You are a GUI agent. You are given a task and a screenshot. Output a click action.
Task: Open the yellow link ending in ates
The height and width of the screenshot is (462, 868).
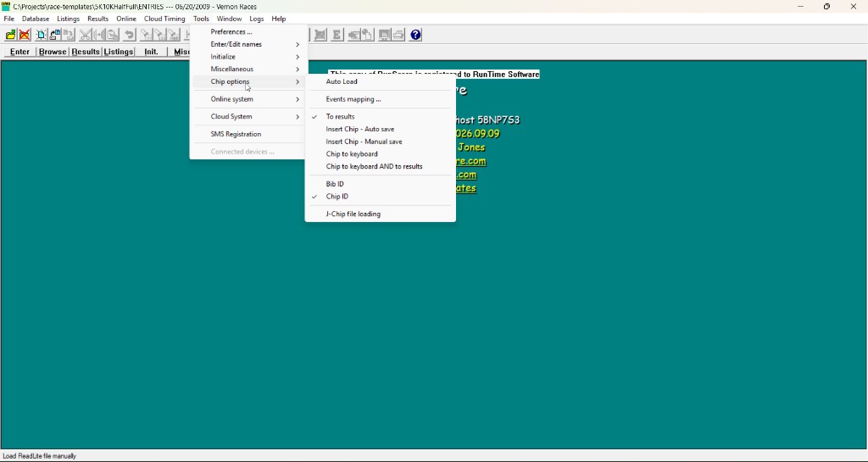tap(466, 188)
